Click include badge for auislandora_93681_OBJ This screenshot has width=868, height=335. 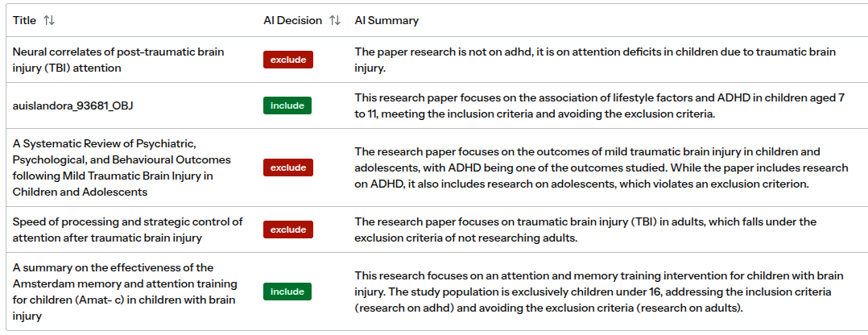(x=287, y=105)
